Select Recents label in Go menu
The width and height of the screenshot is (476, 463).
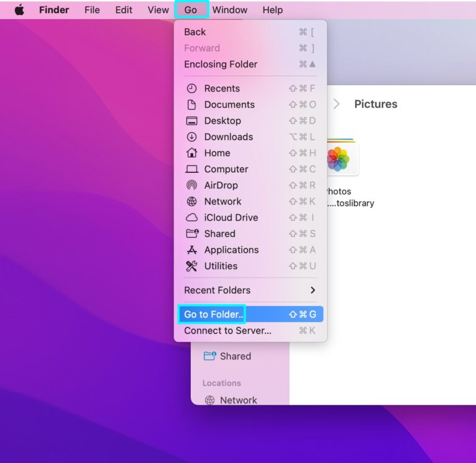click(222, 89)
